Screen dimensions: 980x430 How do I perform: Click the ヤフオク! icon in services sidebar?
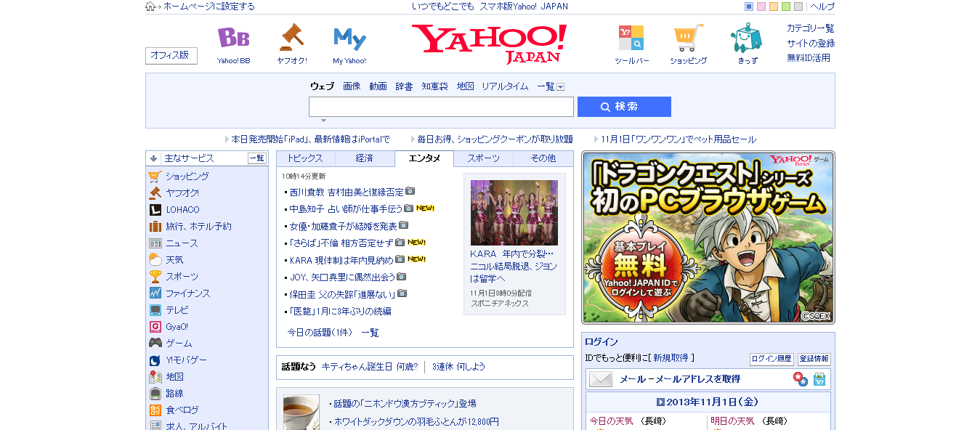(155, 192)
